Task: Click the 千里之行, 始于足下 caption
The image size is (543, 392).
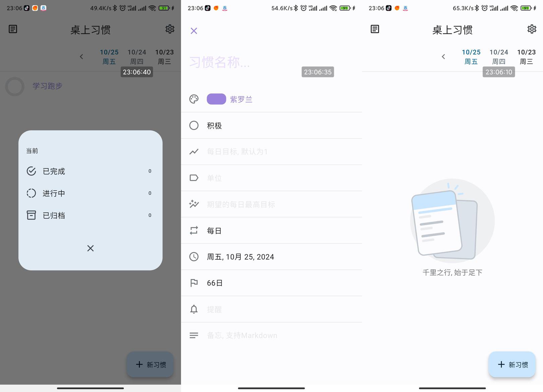Action: 452,272
